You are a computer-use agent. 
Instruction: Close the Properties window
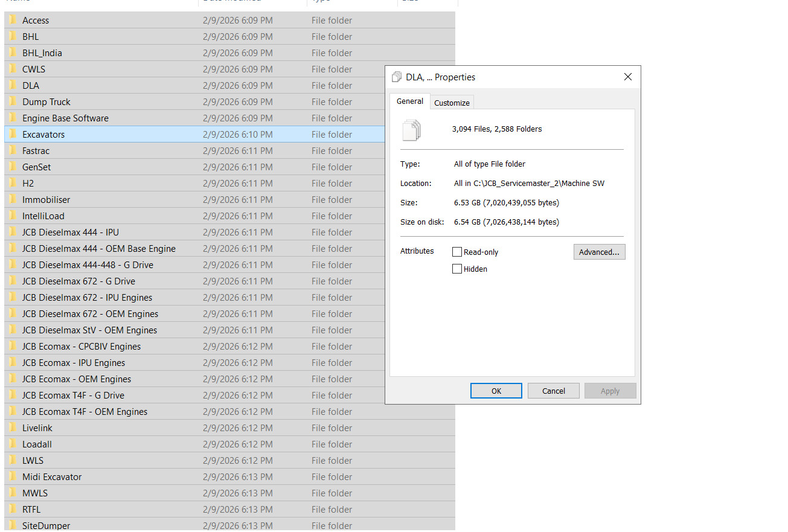click(x=628, y=77)
